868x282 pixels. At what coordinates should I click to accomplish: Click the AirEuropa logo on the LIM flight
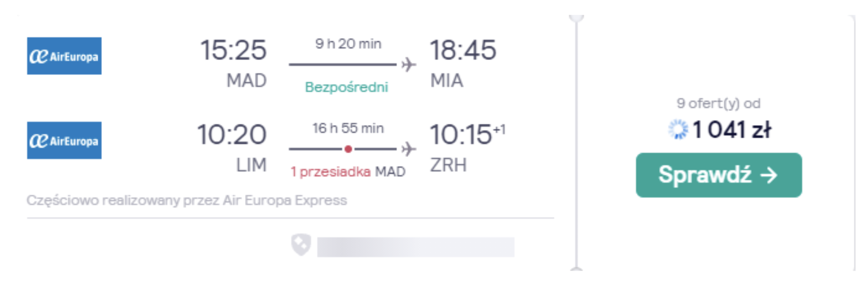click(x=64, y=140)
